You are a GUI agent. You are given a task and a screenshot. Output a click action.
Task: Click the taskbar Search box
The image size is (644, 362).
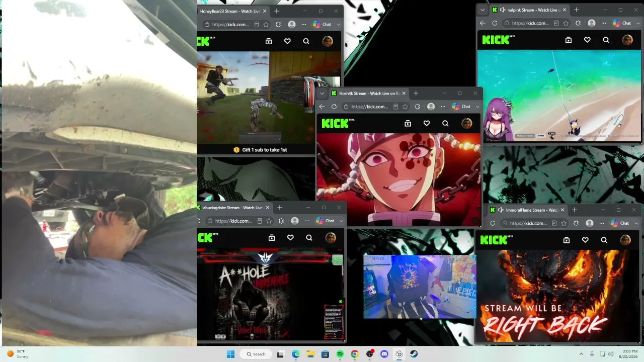pos(256,354)
